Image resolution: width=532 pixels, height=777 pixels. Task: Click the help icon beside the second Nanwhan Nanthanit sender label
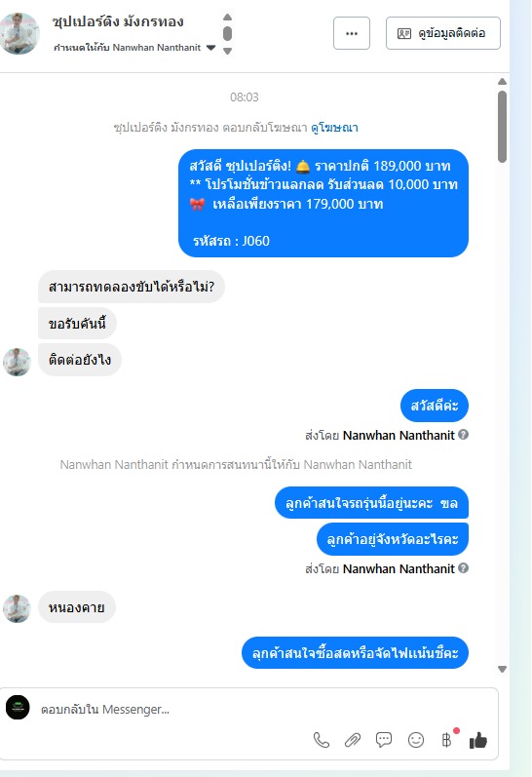(x=463, y=568)
